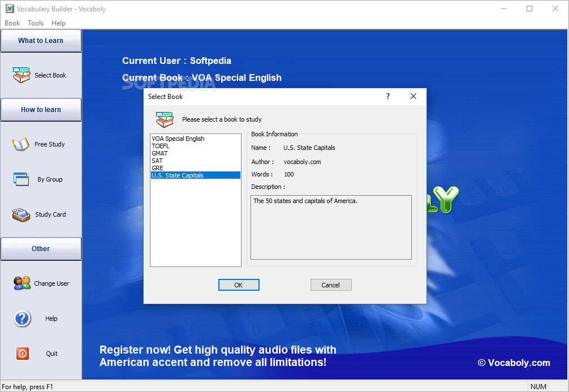This screenshot has height=392, width=569.
Task: Select SAT in the book list
Action: pos(196,161)
